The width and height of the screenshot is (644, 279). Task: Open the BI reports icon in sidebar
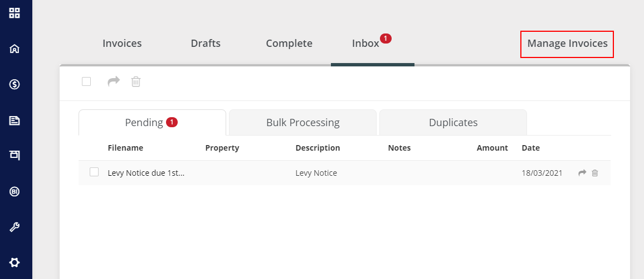click(14, 191)
